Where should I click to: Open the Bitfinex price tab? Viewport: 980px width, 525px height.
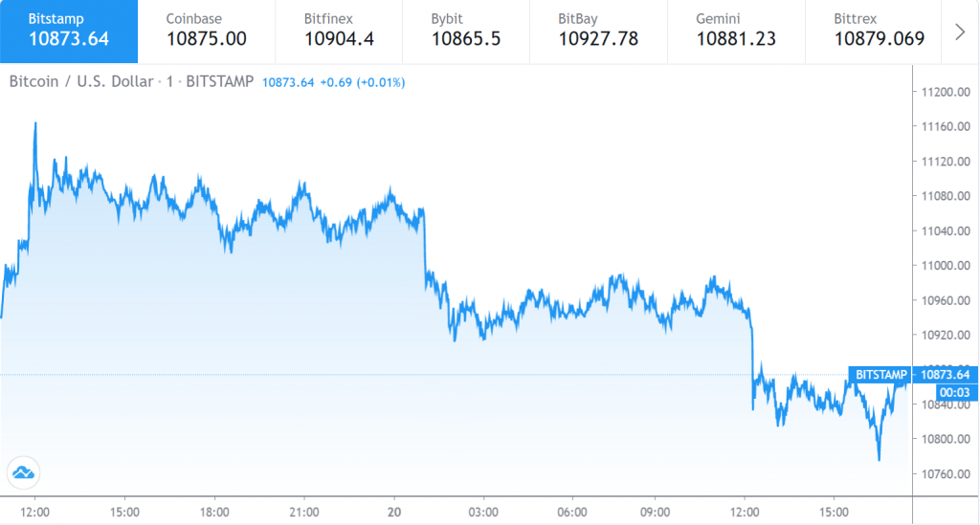340,31
